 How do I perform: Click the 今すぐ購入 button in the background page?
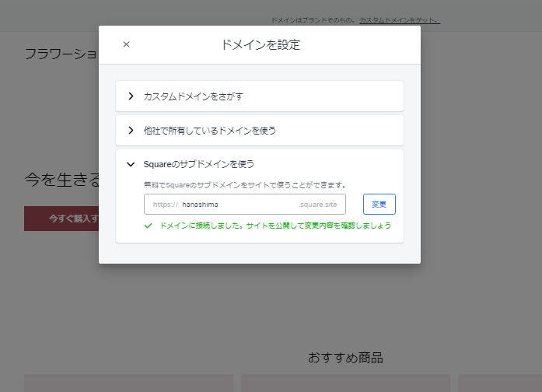coord(61,219)
